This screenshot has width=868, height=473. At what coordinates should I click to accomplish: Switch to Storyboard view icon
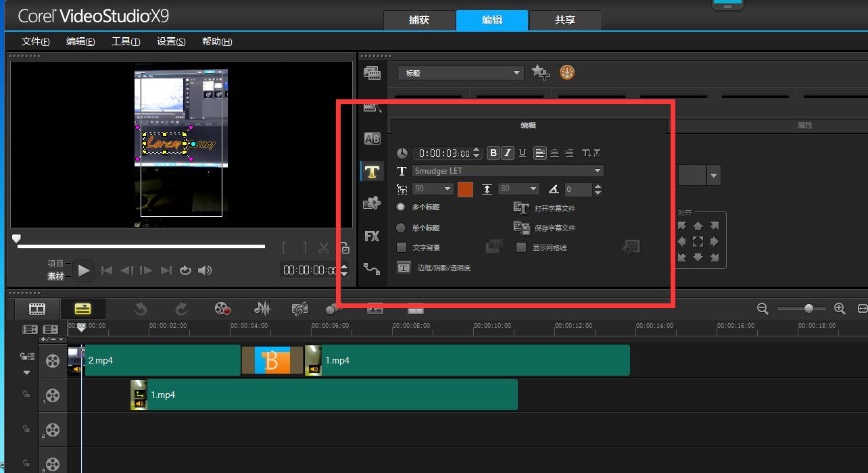[37, 309]
